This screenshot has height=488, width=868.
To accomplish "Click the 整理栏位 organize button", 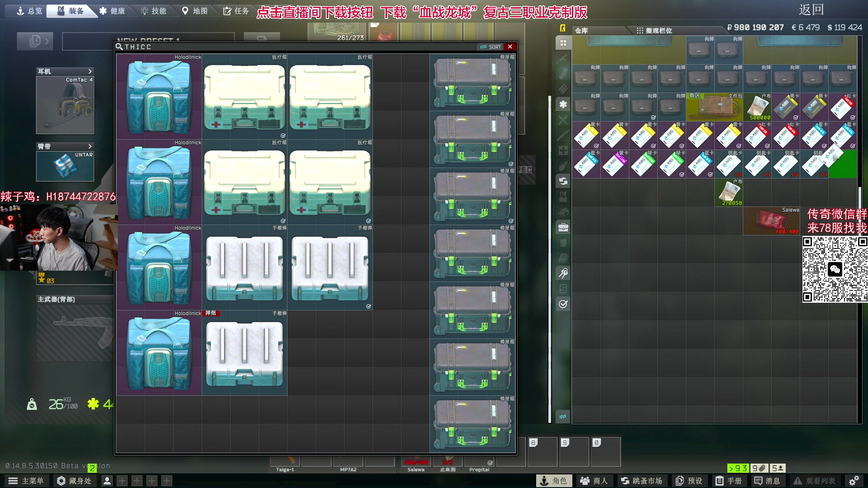I will click(x=654, y=30).
